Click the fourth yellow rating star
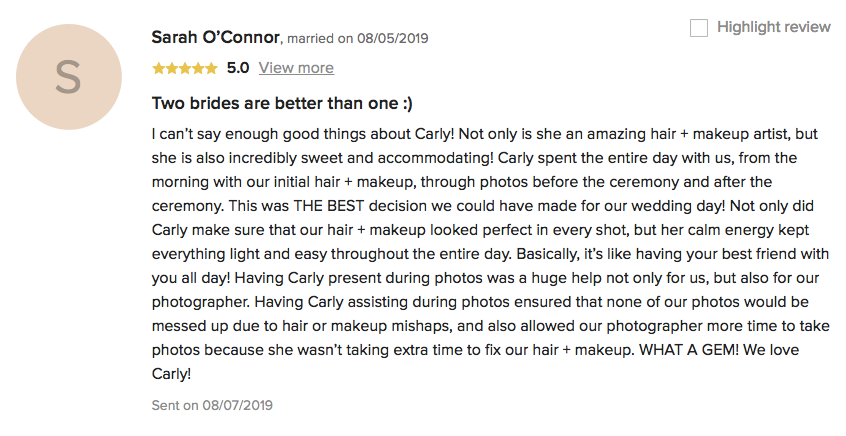The image size is (846, 436). click(x=198, y=68)
